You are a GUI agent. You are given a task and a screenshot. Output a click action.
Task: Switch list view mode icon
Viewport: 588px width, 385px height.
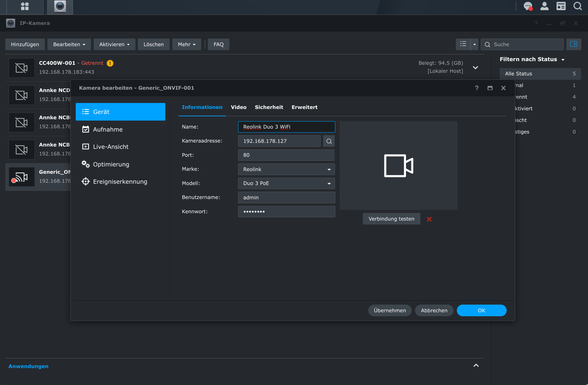463,44
